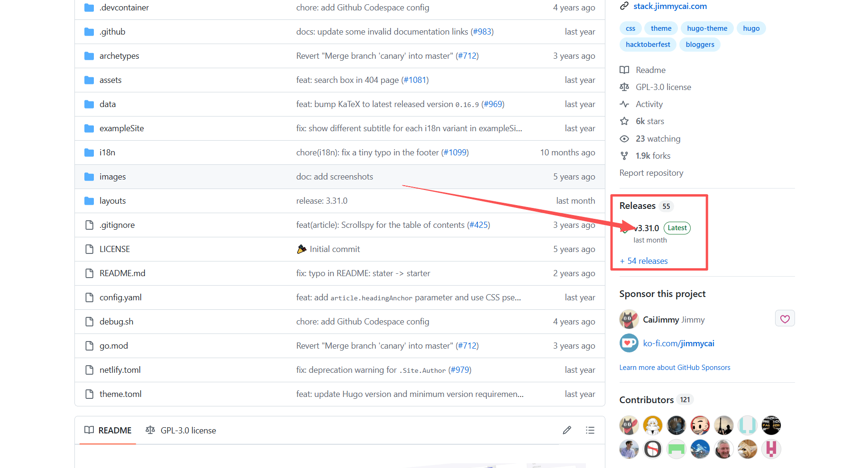Click the file icon next to LICENSE
The width and height of the screenshot is (868, 468).
coord(89,249)
